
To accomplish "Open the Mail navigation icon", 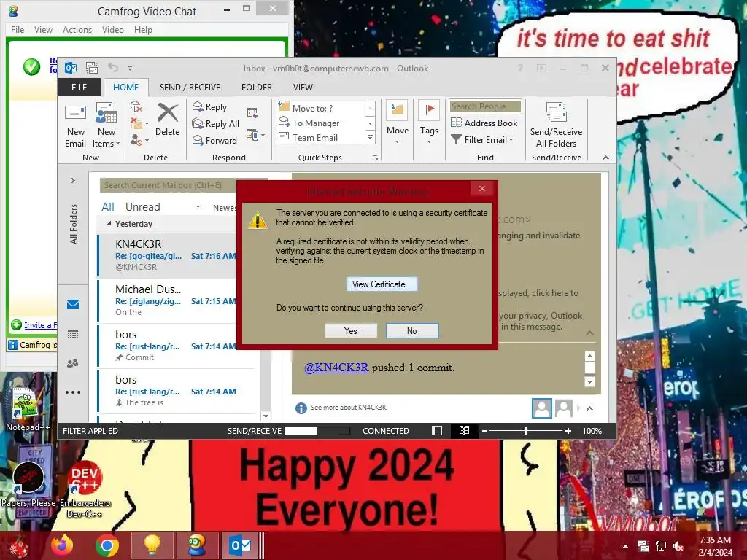I will pyautogui.click(x=73, y=304).
